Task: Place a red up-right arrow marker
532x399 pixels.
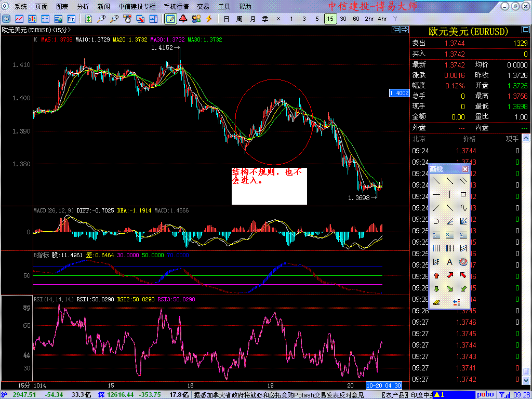Action: click(x=450, y=275)
